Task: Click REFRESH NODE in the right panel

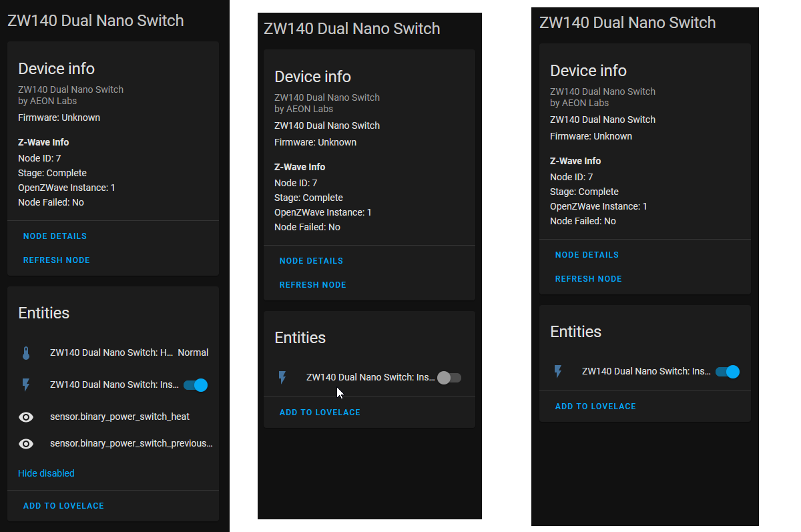Action: [588, 278]
